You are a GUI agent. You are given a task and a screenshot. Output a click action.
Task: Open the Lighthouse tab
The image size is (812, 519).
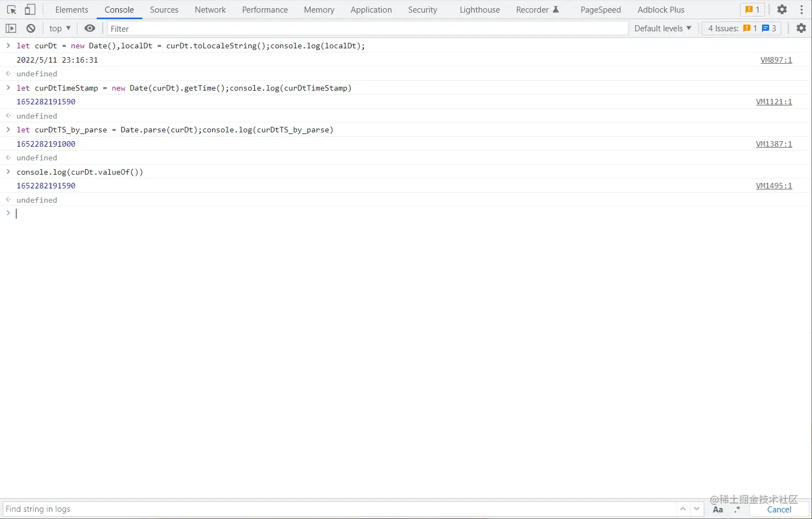pos(480,10)
